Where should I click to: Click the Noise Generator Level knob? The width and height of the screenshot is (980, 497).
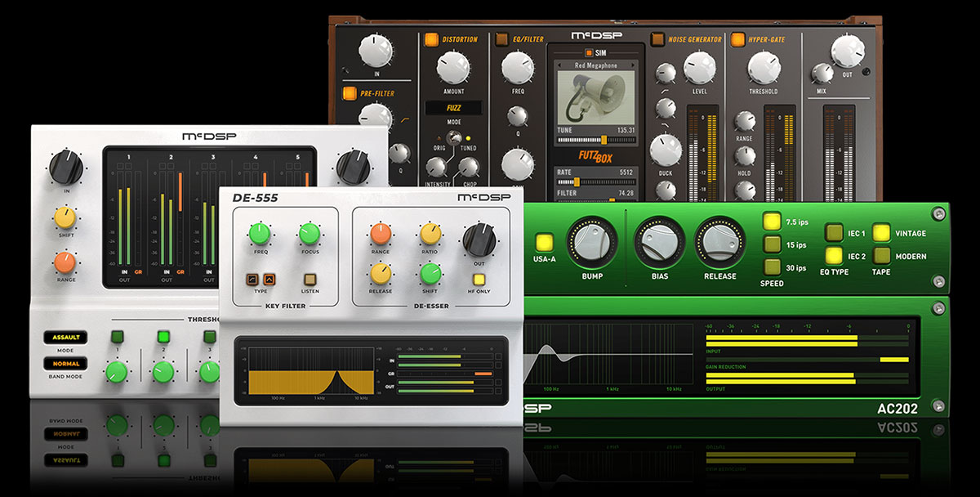click(x=700, y=67)
